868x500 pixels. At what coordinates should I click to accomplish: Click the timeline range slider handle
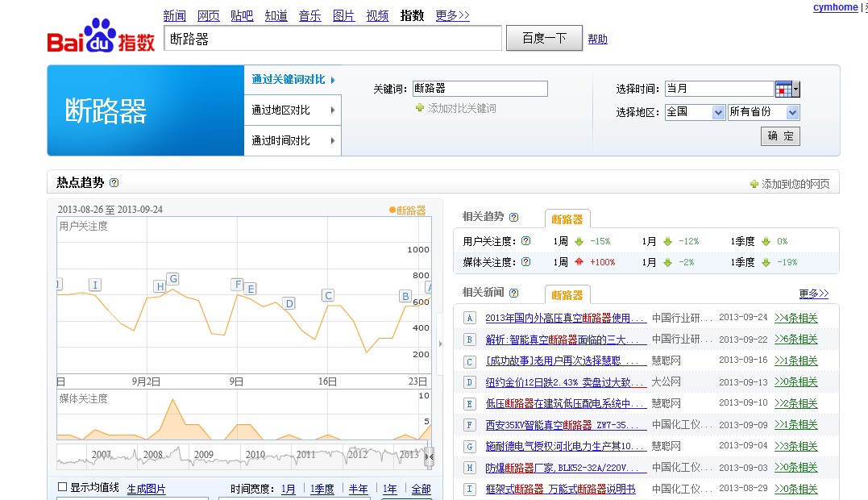pyautogui.click(x=429, y=456)
